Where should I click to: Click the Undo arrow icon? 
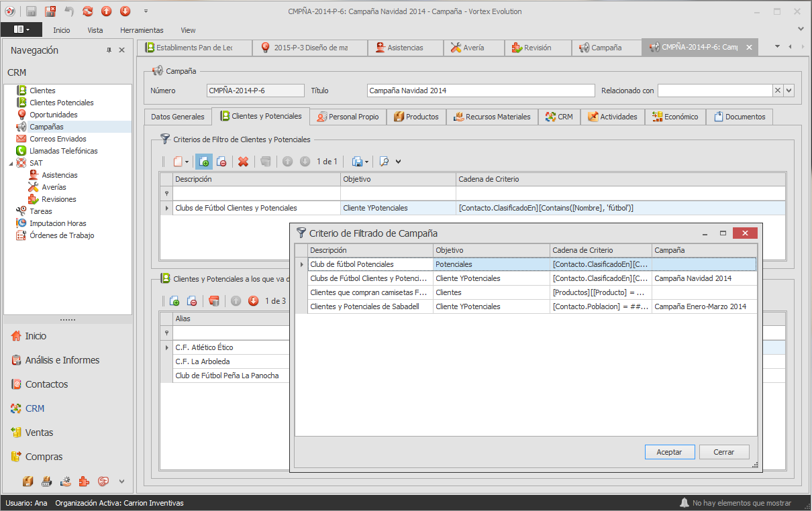click(x=69, y=11)
